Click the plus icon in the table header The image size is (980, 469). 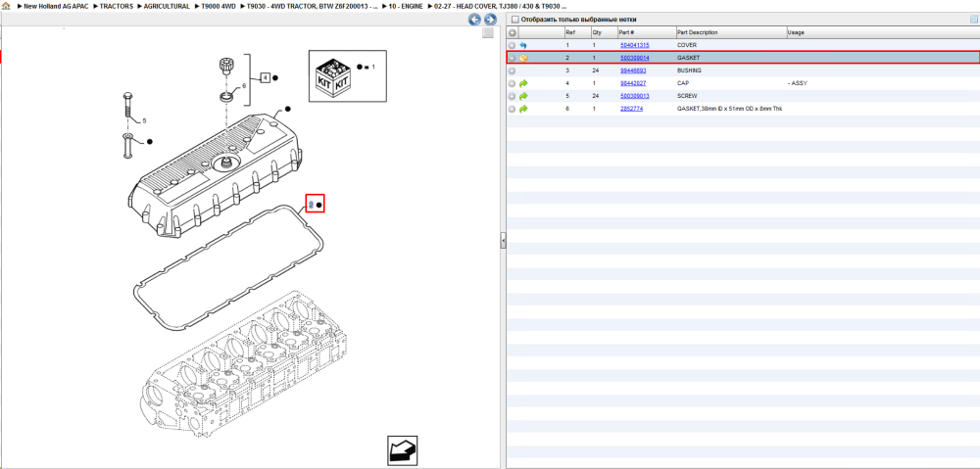coord(512,32)
